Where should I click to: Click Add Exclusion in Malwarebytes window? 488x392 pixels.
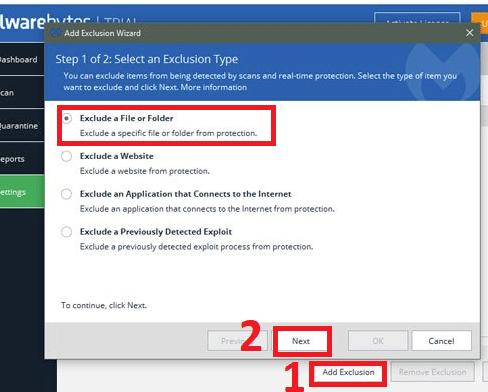348,372
